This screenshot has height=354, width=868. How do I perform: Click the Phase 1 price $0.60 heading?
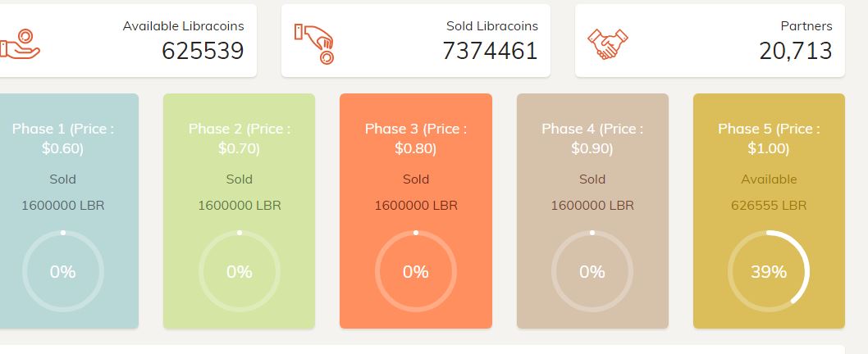62,138
